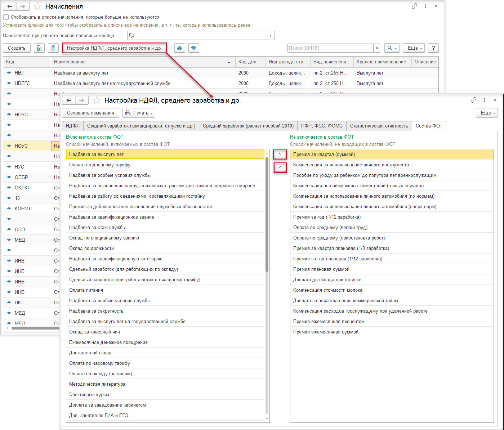Switch to the ПФР, ФСС, ФОМС tab
The height and width of the screenshot is (430, 504).
(x=322, y=126)
